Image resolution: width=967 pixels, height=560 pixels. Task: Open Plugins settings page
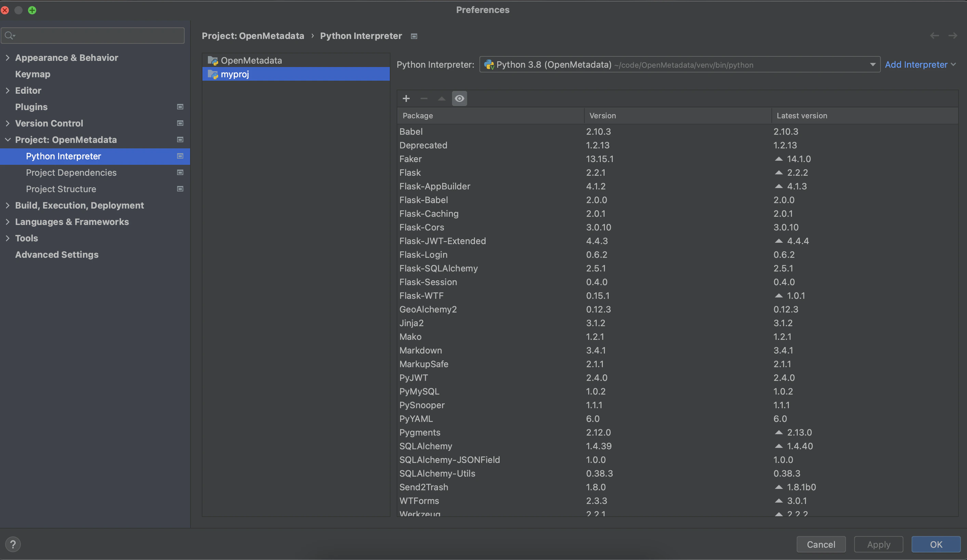[31, 107]
